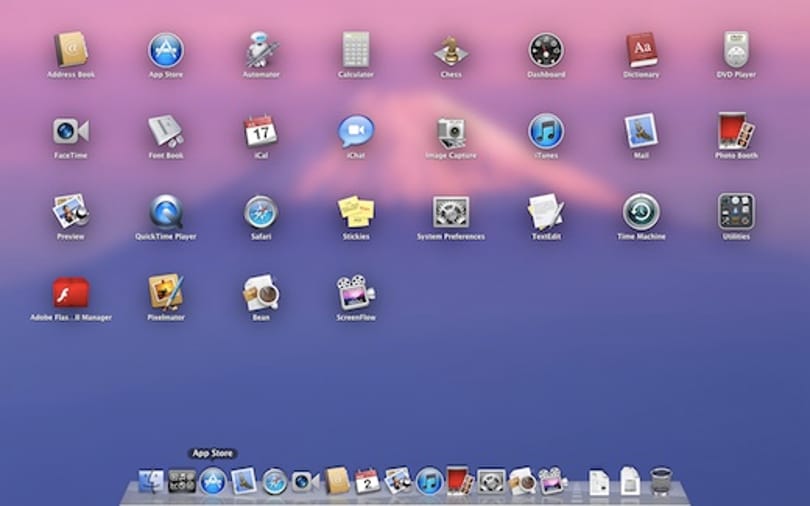The height and width of the screenshot is (506, 810).
Task: Click the Preview icon in the Dock
Action: tap(398, 481)
